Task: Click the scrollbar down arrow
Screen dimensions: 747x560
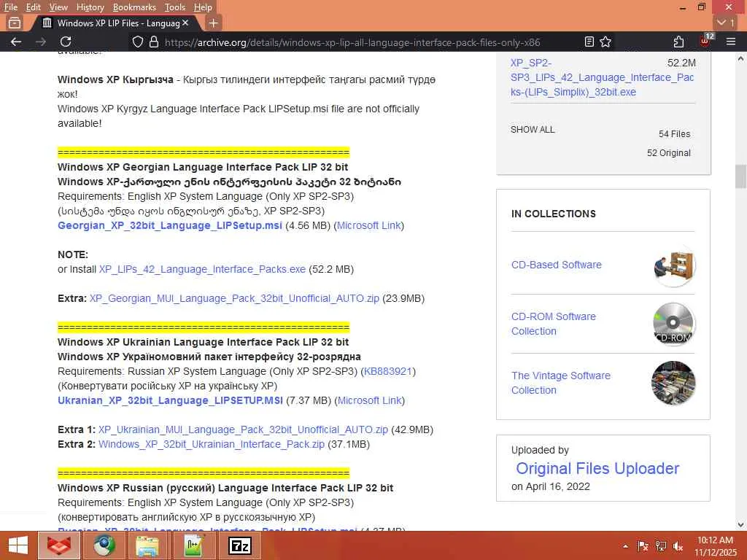Action: [740, 524]
